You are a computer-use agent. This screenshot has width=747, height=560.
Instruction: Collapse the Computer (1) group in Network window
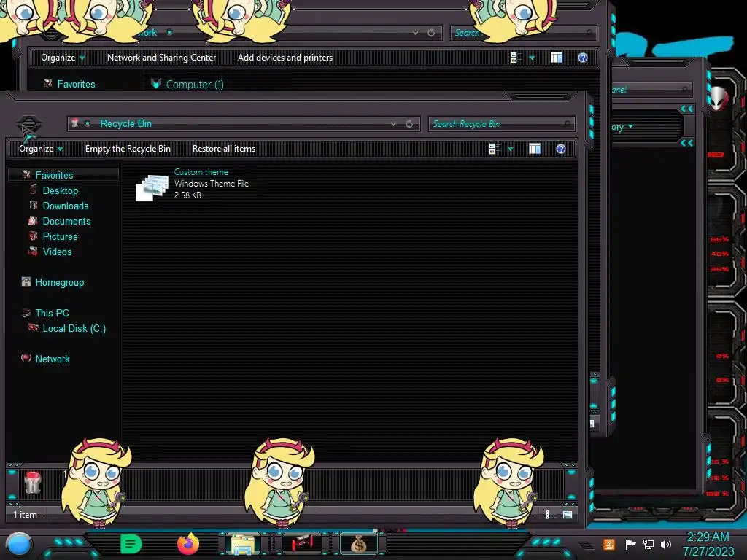(156, 84)
